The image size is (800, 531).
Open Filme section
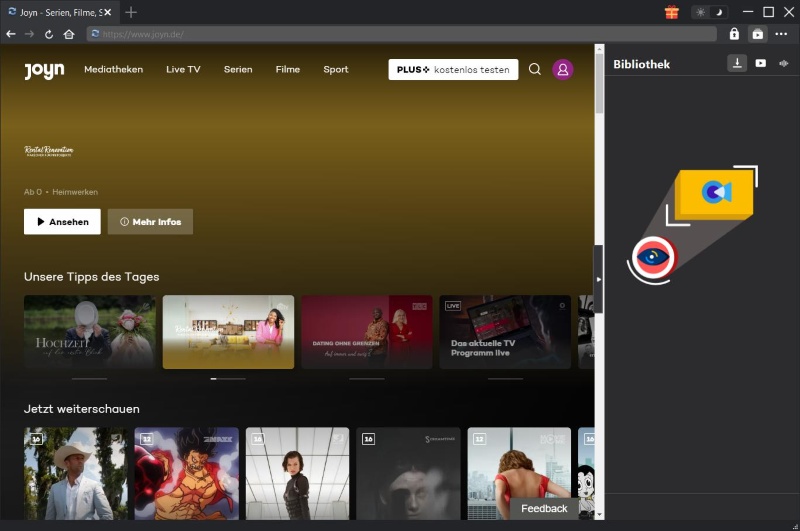click(288, 69)
